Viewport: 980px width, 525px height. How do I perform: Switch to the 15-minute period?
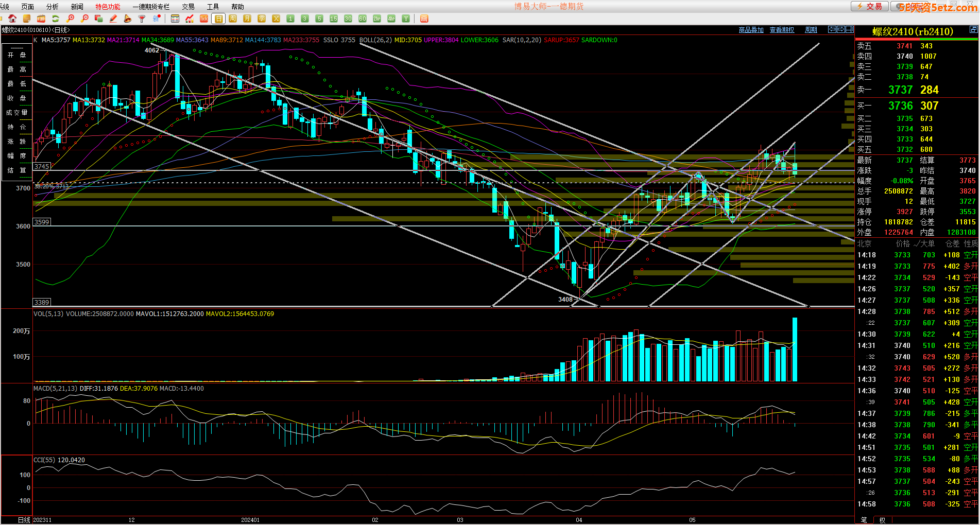click(334, 19)
